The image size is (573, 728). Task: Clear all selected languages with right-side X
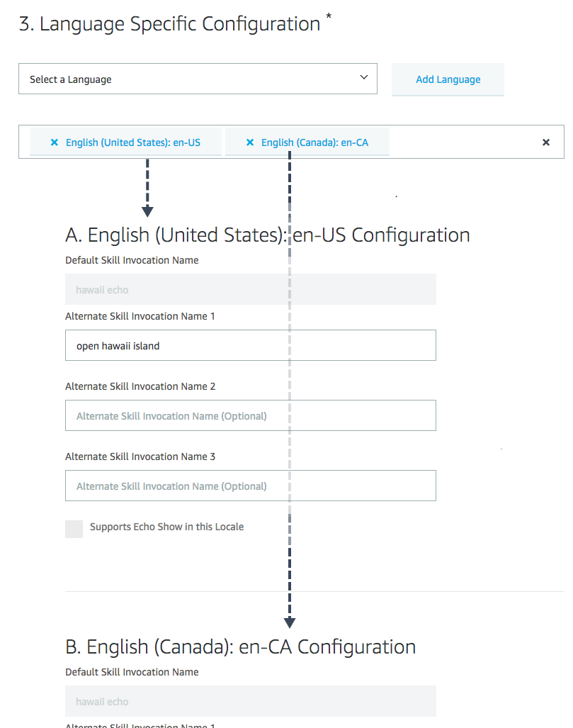[x=546, y=142]
